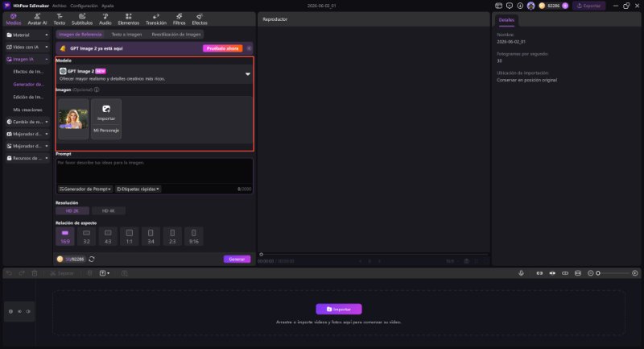
Task: Choose the 1:1 aspect ratio
Action: coord(130,236)
